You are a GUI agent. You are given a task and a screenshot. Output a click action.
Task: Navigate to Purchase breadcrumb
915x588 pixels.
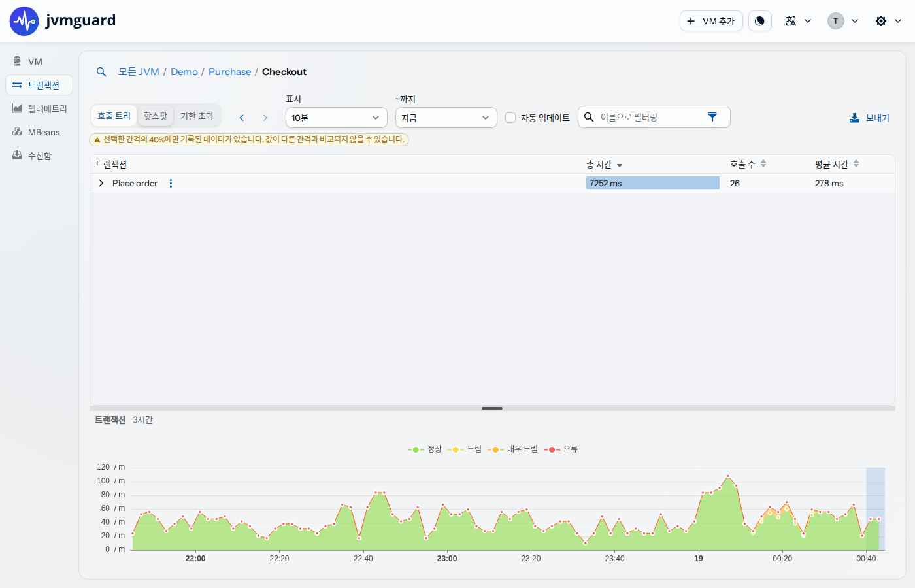click(229, 72)
